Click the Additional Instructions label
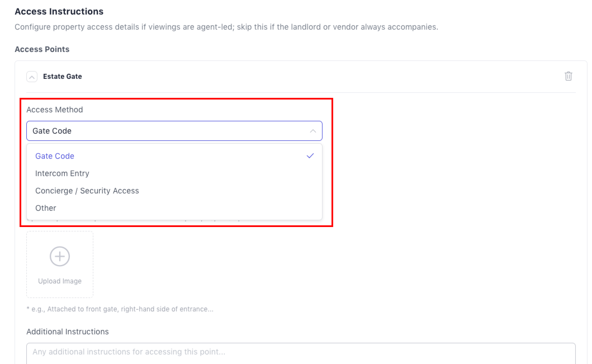 (67, 332)
